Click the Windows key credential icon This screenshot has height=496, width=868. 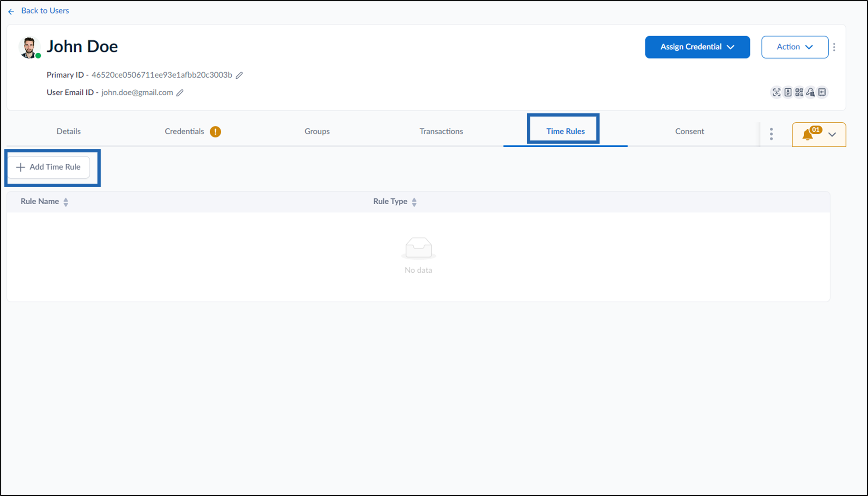pos(810,92)
